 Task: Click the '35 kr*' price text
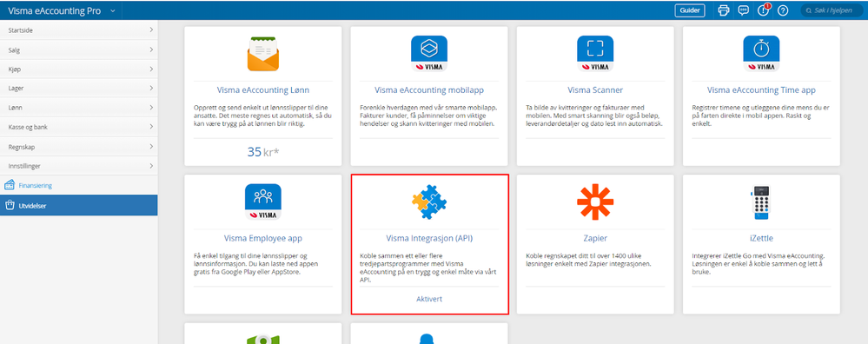[263, 151]
